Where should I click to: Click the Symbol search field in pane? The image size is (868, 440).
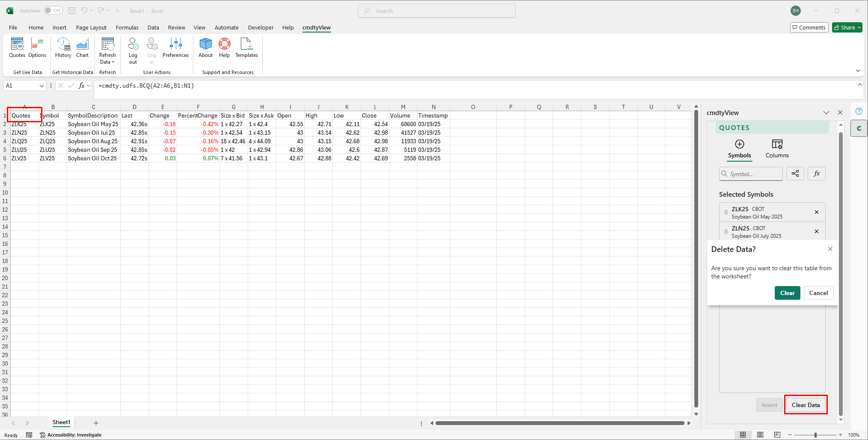point(751,174)
